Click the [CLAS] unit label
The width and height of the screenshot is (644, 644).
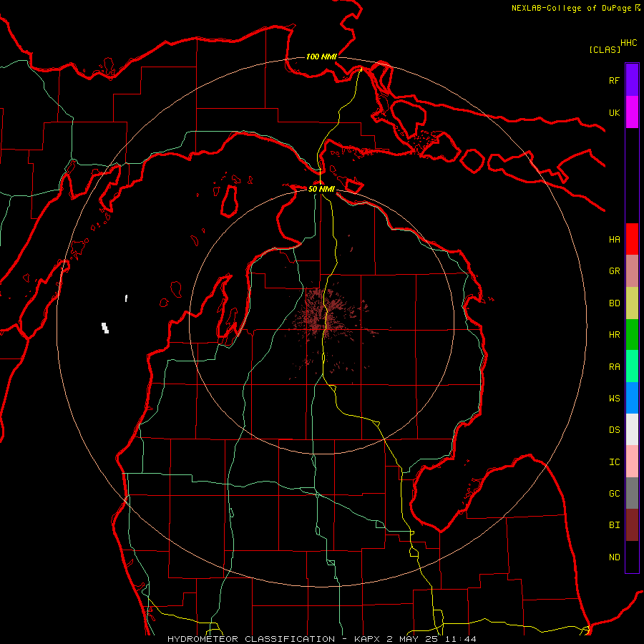pyautogui.click(x=605, y=49)
